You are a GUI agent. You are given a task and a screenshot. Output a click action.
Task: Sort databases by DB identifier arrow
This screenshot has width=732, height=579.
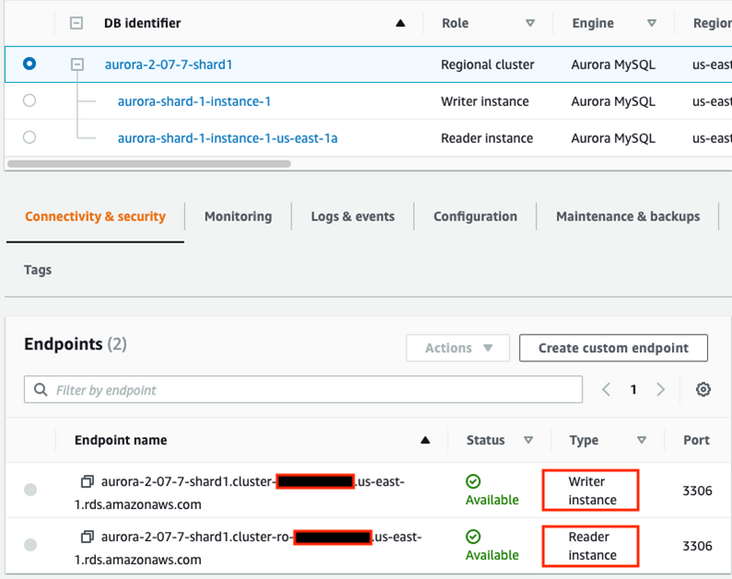click(x=400, y=23)
